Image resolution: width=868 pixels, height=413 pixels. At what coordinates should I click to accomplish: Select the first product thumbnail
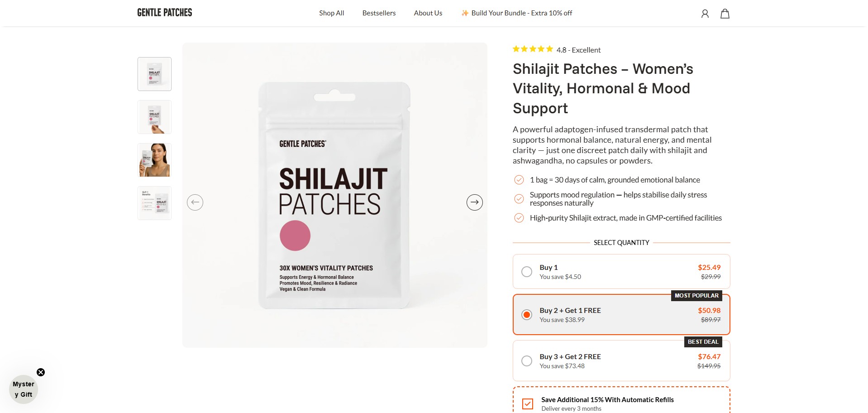(x=154, y=74)
